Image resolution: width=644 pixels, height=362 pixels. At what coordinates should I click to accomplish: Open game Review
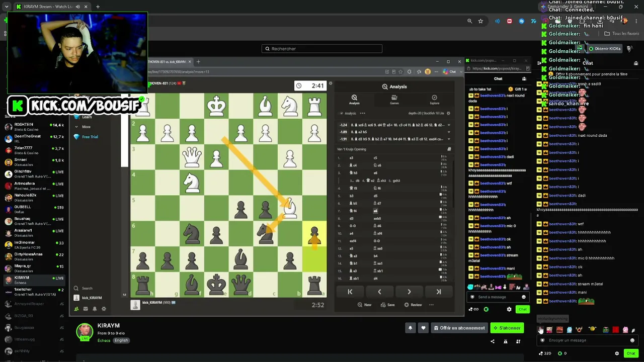pyautogui.click(x=414, y=305)
